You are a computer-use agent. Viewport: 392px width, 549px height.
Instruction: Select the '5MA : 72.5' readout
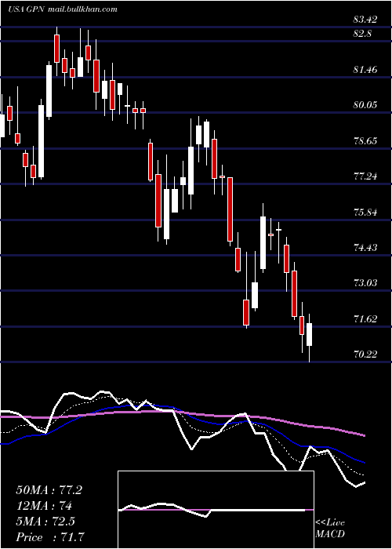point(45,522)
